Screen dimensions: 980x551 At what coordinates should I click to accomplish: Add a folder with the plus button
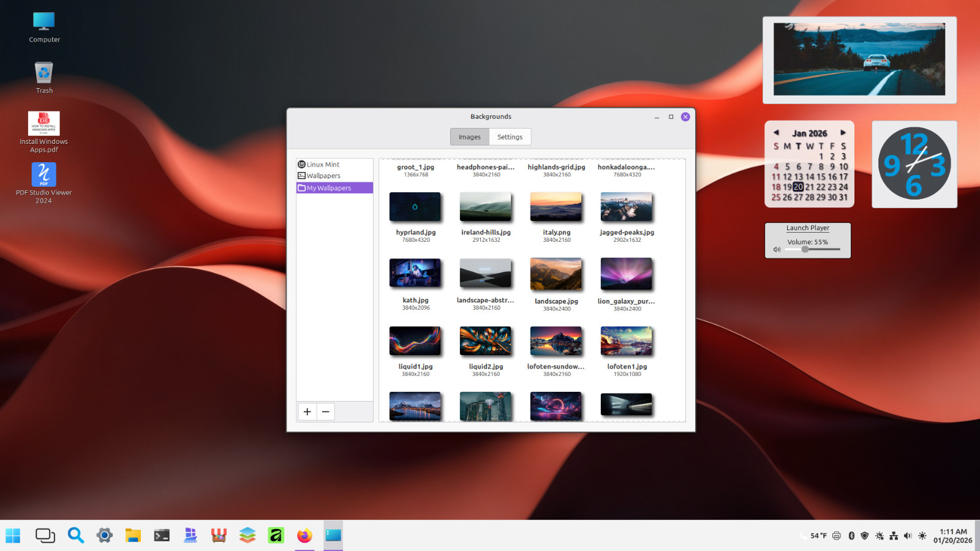tap(307, 411)
